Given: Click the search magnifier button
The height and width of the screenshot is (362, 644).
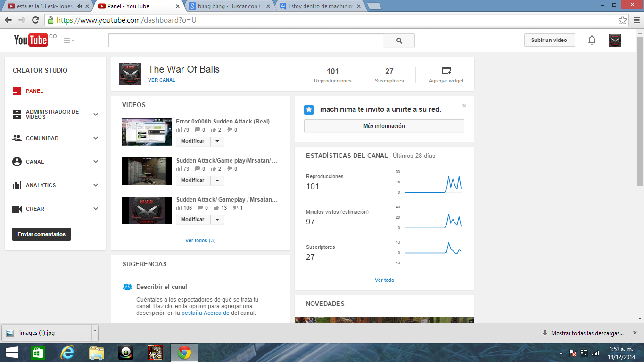Looking at the screenshot, I should (x=399, y=41).
